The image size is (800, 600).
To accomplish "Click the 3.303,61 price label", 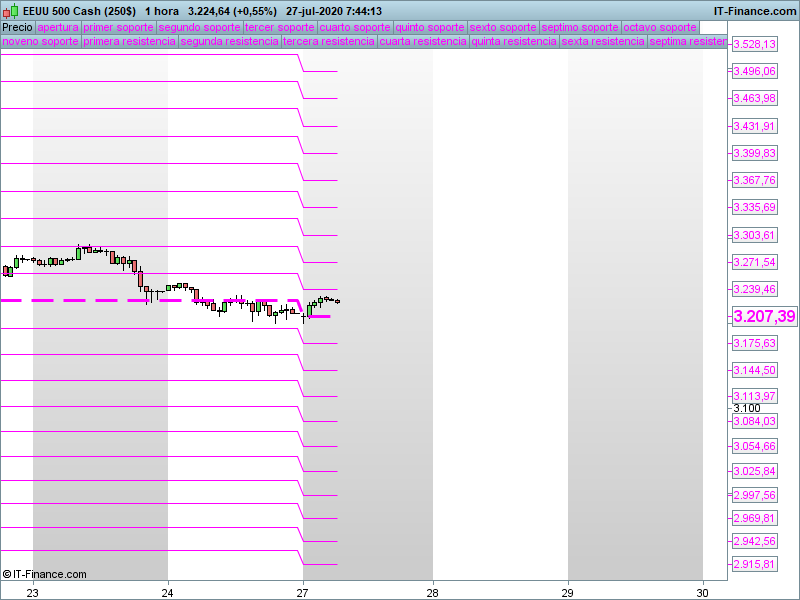I will [x=755, y=235].
